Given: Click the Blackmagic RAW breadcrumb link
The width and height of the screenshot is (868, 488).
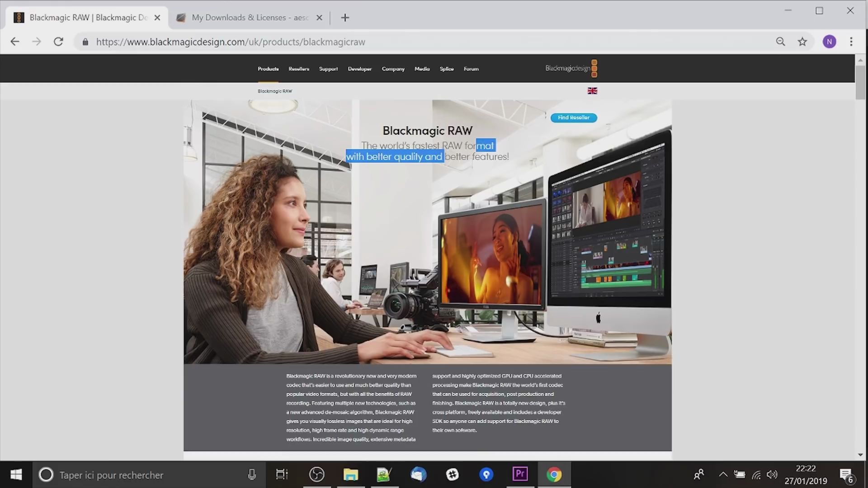Looking at the screenshot, I should pyautogui.click(x=275, y=91).
